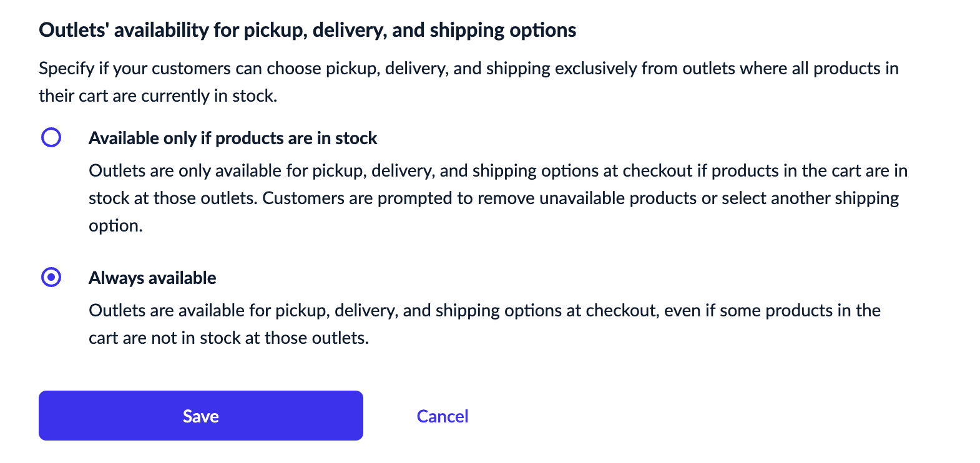The image size is (980, 463).
Task: Select the "Available only if products are in stock" radio button
Action: point(51,137)
